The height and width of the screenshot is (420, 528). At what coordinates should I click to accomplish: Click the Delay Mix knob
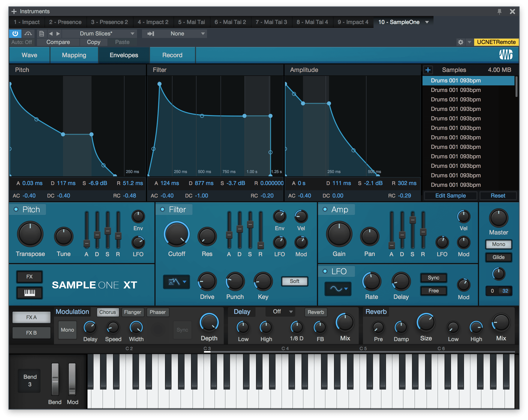coord(345,323)
